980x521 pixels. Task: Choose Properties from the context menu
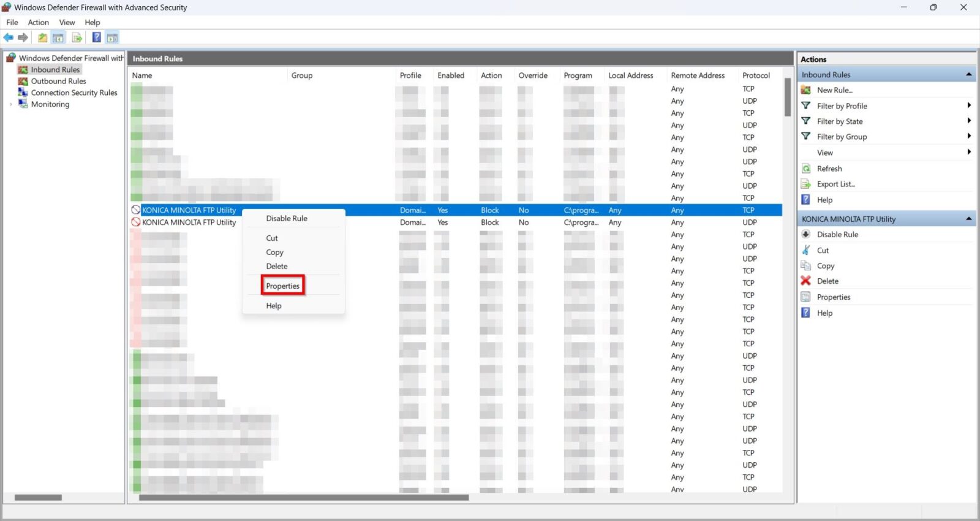(282, 286)
